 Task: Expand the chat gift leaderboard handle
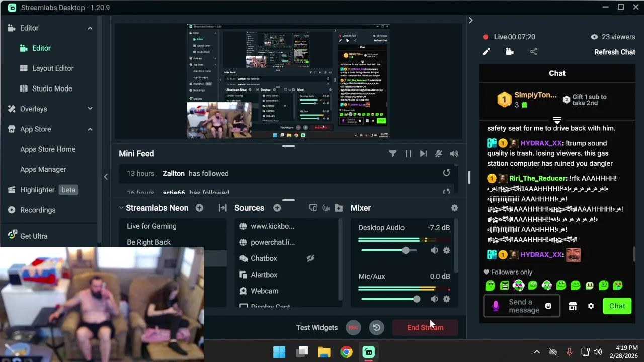pyautogui.click(x=557, y=120)
